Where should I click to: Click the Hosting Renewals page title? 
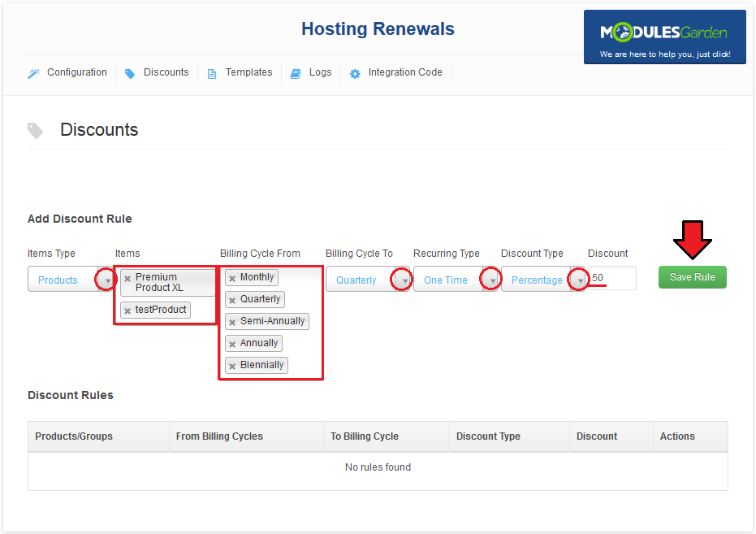point(378,29)
